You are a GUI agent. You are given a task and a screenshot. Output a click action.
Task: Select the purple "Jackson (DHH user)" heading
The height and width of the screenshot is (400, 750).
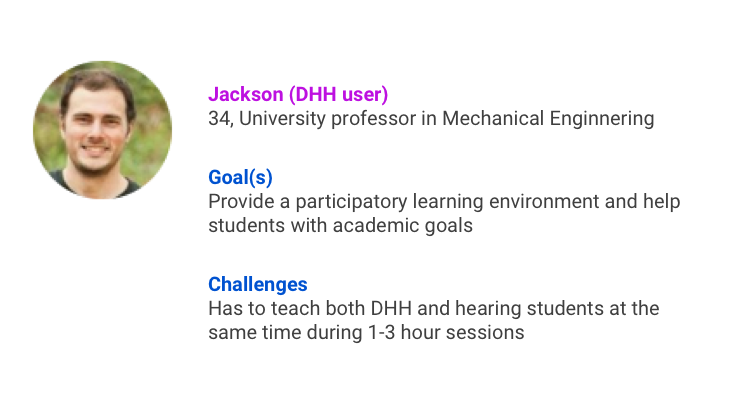click(x=298, y=94)
